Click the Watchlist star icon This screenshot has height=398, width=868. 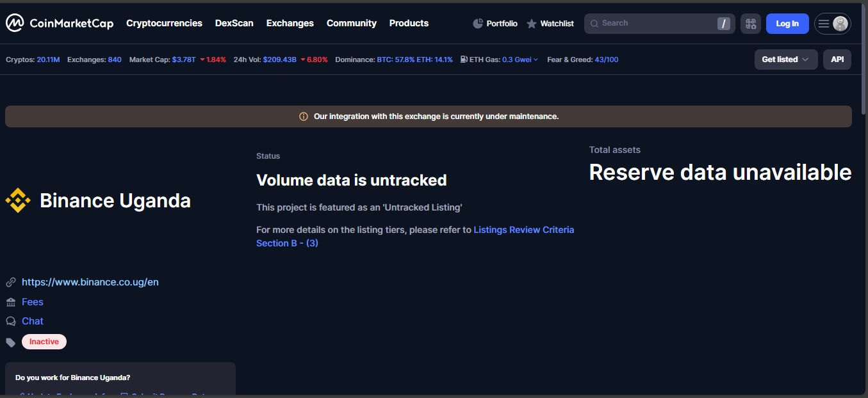pyautogui.click(x=532, y=24)
